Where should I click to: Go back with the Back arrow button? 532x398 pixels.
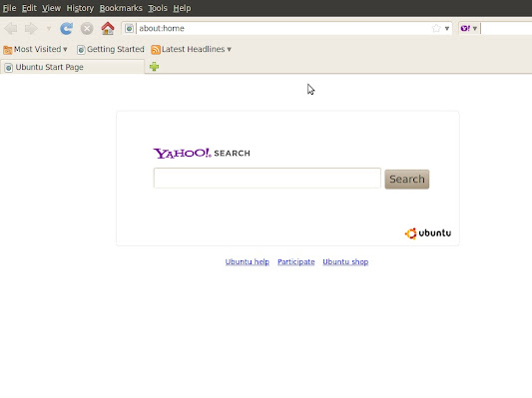click(x=11, y=29)
